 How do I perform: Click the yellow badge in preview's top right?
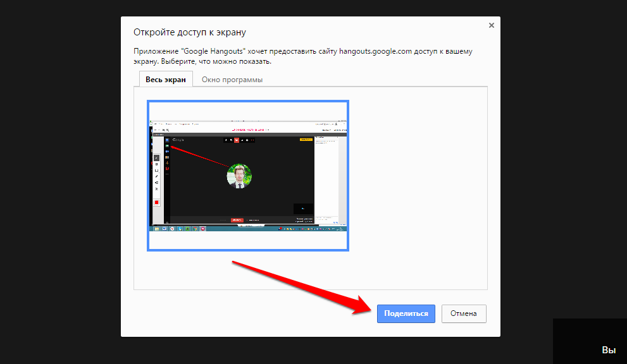click(306, 140)
